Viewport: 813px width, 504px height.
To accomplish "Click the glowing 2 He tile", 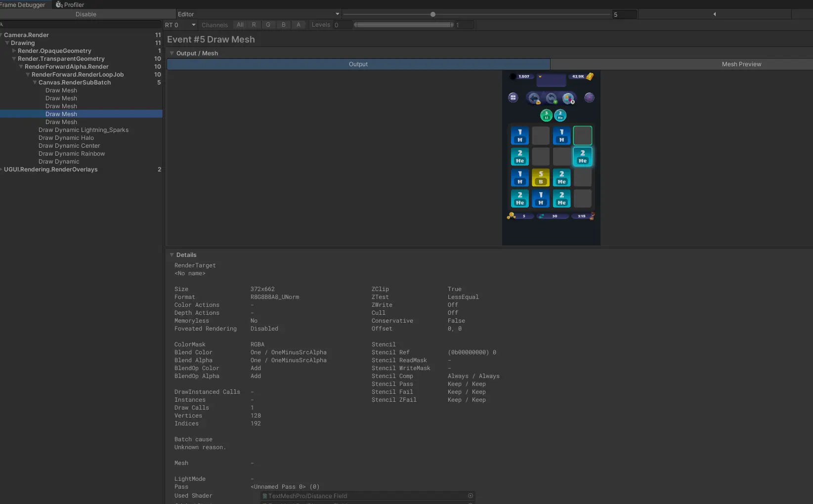I will tap(583, 157).
